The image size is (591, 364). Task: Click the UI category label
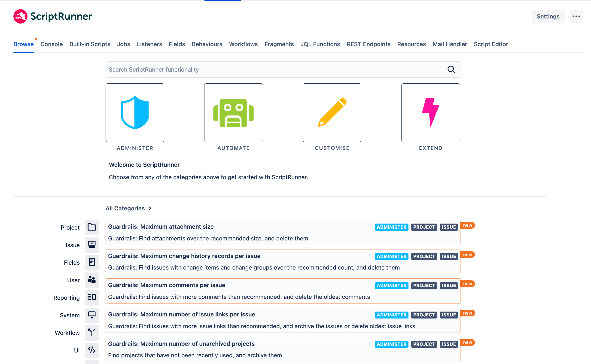[x=76, y=351]
